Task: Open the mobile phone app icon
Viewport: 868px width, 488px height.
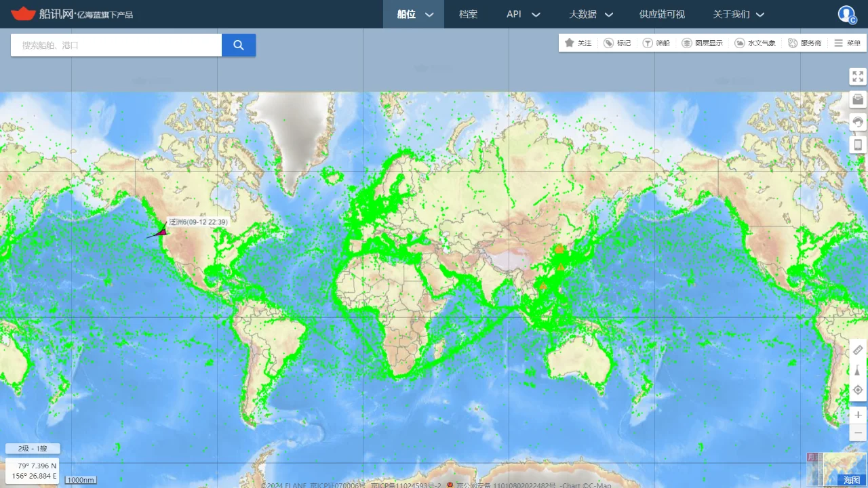Action: pyautogui.click(x=858, y=144)
